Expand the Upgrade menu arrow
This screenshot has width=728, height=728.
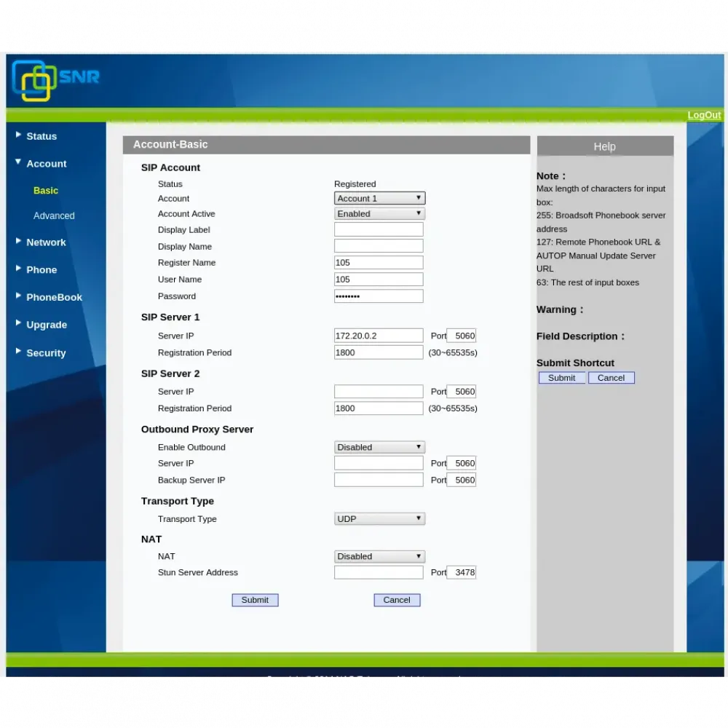[18, 323]
